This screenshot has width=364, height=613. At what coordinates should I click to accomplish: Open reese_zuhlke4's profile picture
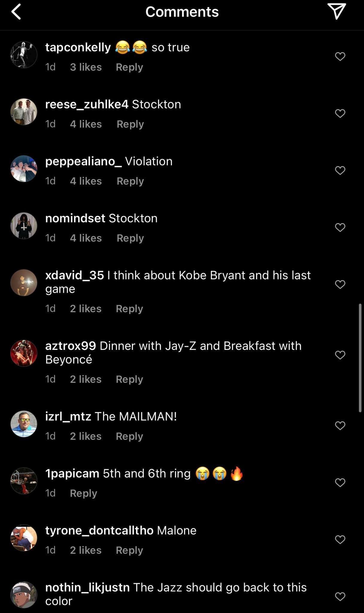[x=24, y=112]
